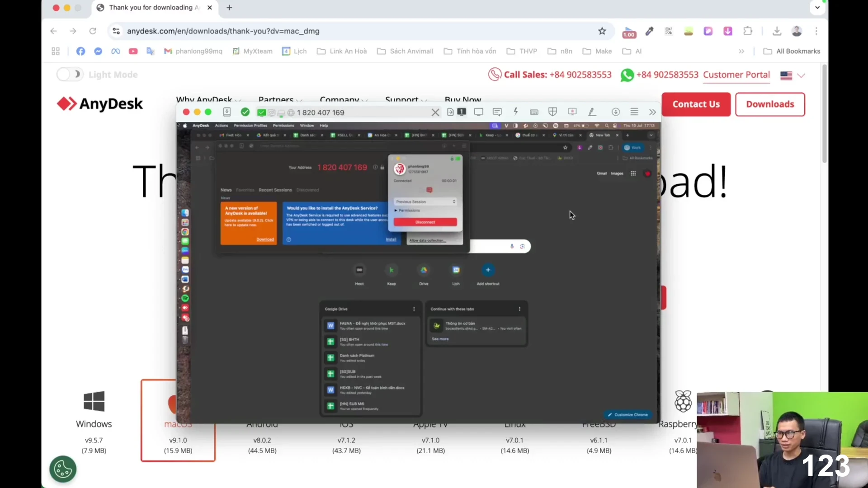The height and width of the screenshot is (488, 868).
Task: Open the cookie settings icon
Action: click(63, 469)
